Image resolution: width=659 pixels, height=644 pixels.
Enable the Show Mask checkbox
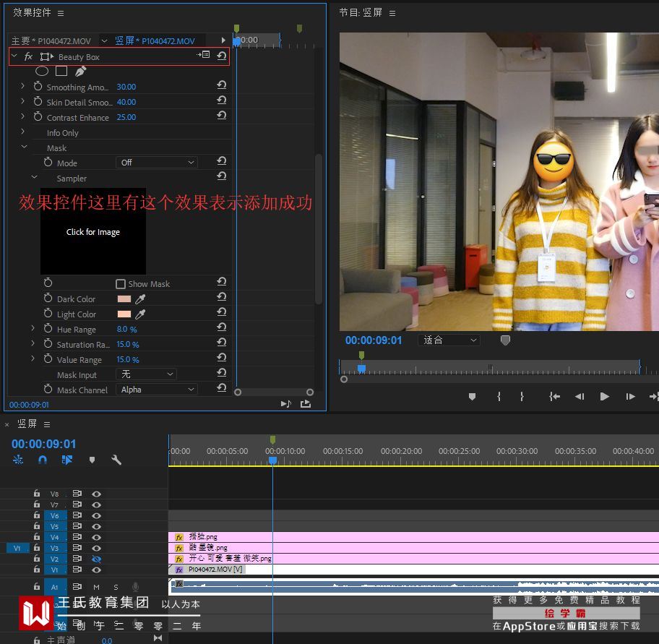click(121, 284)
